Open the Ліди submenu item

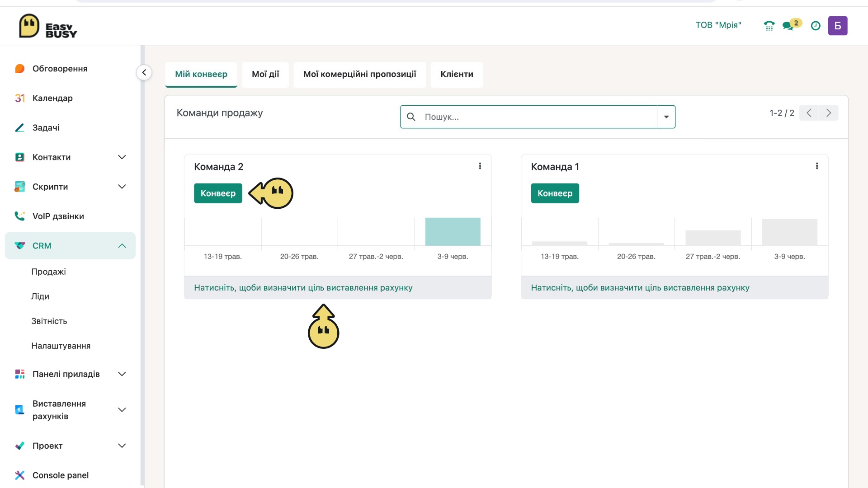pos(40,296)
